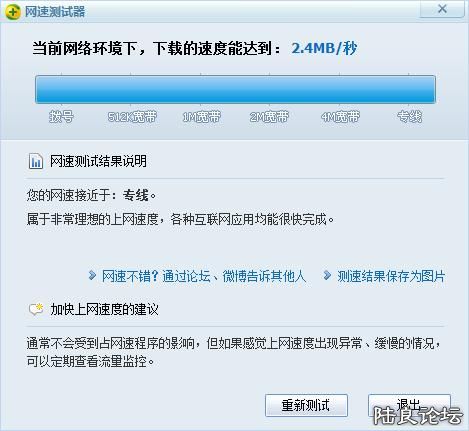Click the 4M宽带 scale label

click(x=340, y=117)
